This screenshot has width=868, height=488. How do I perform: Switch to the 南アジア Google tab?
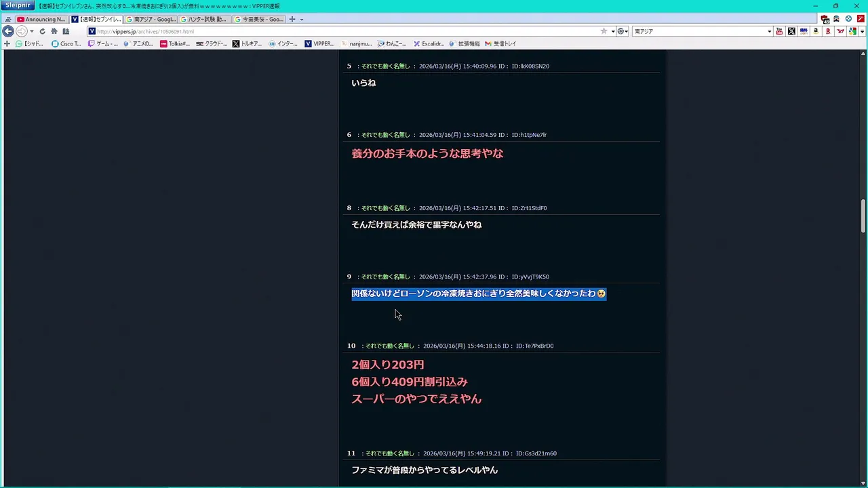[151, 19]
